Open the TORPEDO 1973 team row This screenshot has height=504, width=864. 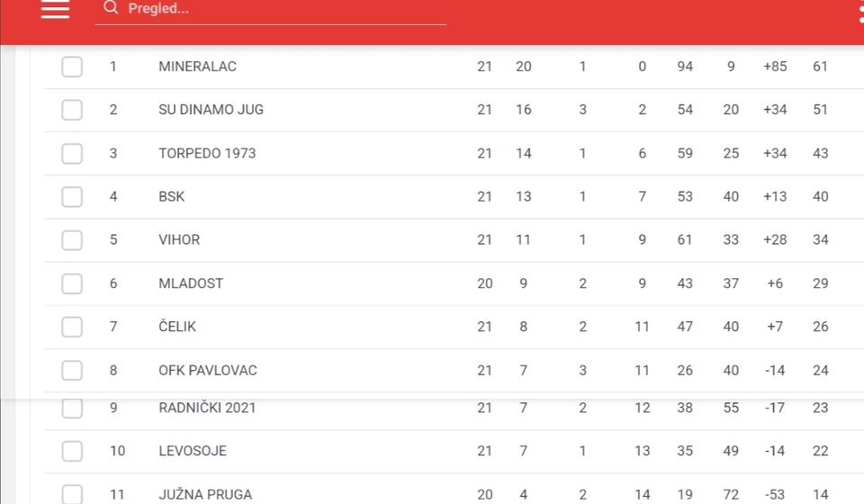[x=207, y=153]
